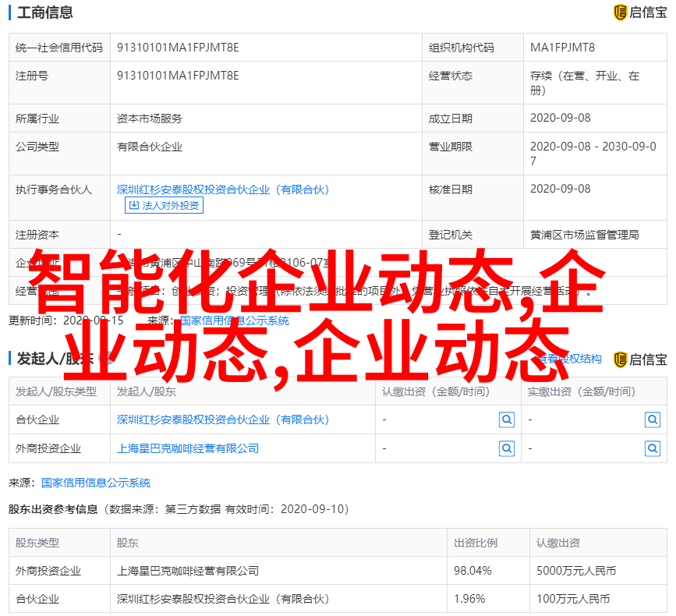Click the 法人对外投资 button
This screenshot has height=616, width=676.
coord(164,205)
